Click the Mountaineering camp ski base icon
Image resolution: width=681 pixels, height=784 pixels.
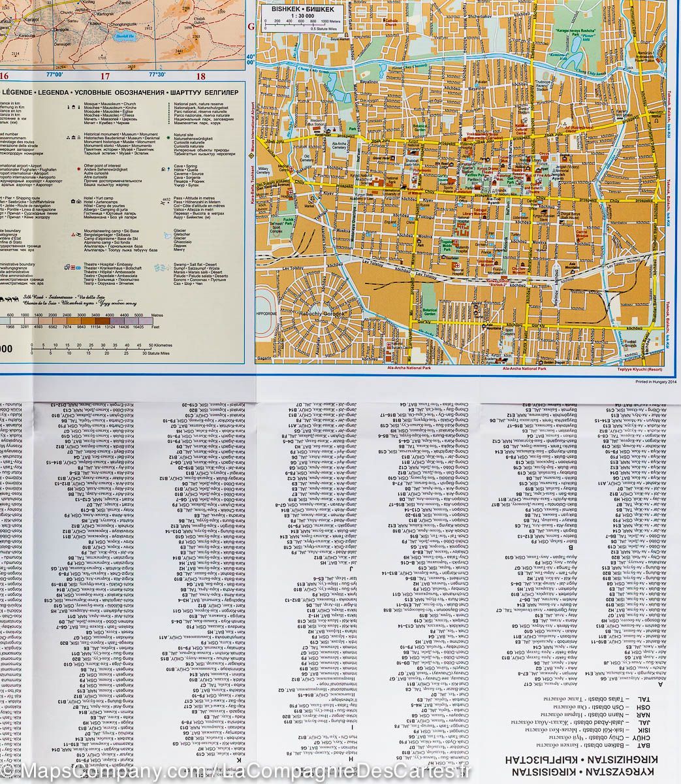(76, 234)
